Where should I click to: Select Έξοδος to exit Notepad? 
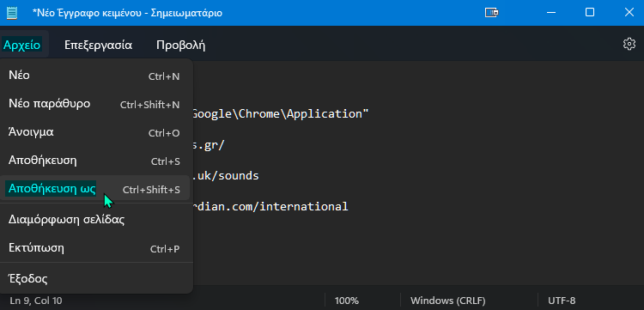(95, 279)
